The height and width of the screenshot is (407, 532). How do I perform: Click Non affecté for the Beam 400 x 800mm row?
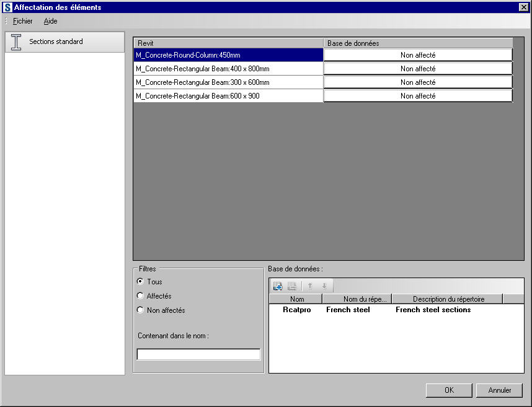point(418,69)
